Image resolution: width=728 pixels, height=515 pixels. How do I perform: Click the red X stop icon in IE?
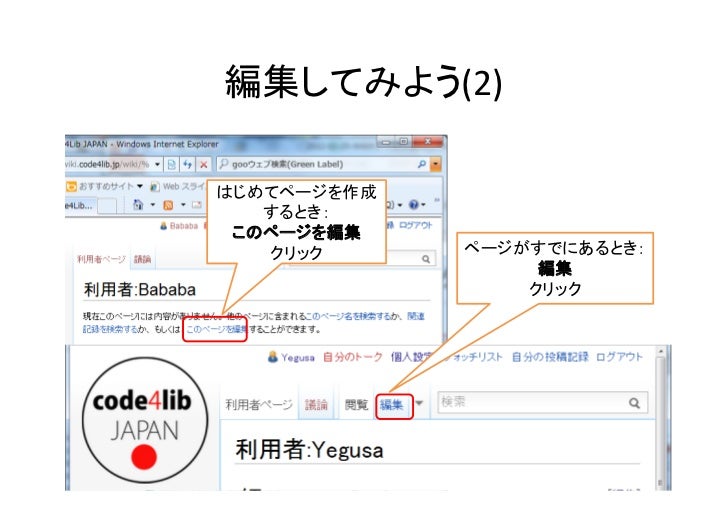(x=203, y=164)
